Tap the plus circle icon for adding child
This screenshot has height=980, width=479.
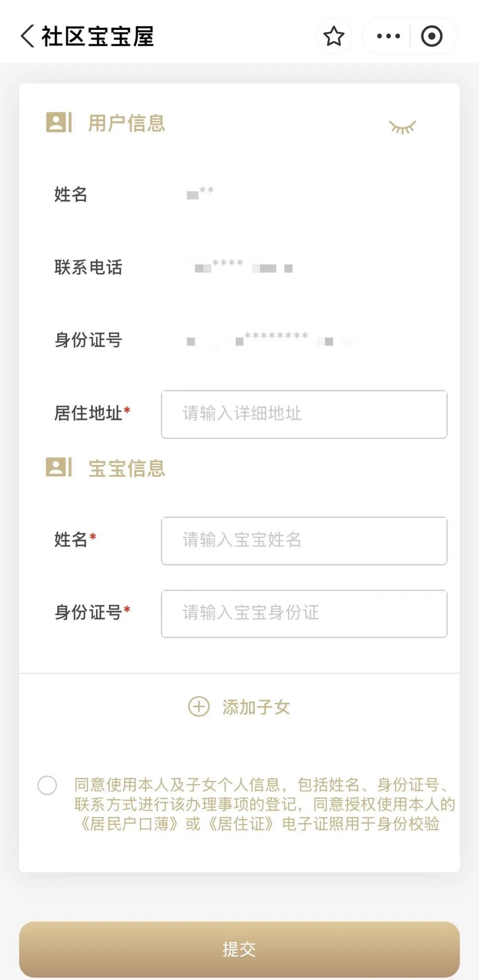pyautogui.click(x=199, y=707)
